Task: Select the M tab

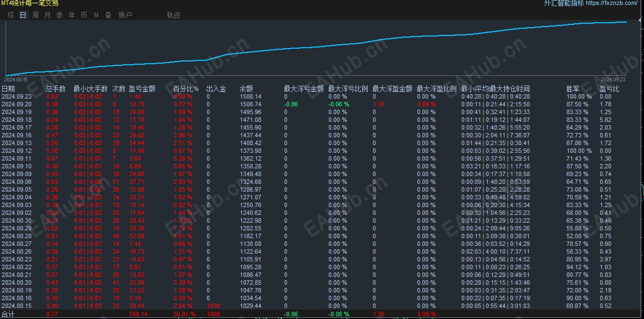Action: [x=96, y=15]
